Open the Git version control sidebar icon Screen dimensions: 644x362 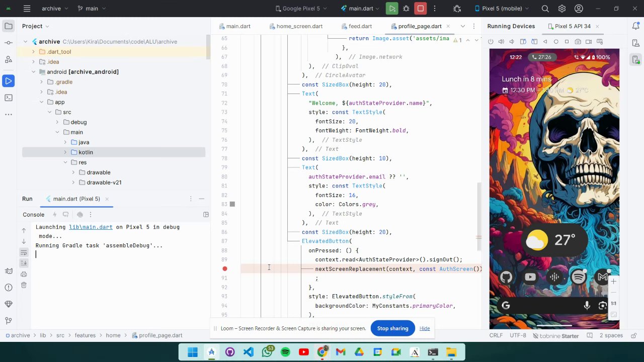point(8,321)
